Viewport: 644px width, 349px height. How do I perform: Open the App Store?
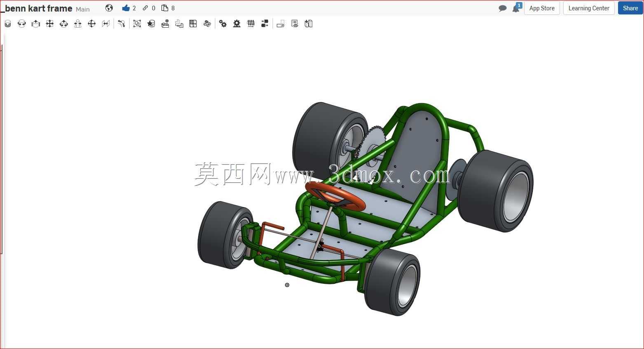tap(542, 8)
